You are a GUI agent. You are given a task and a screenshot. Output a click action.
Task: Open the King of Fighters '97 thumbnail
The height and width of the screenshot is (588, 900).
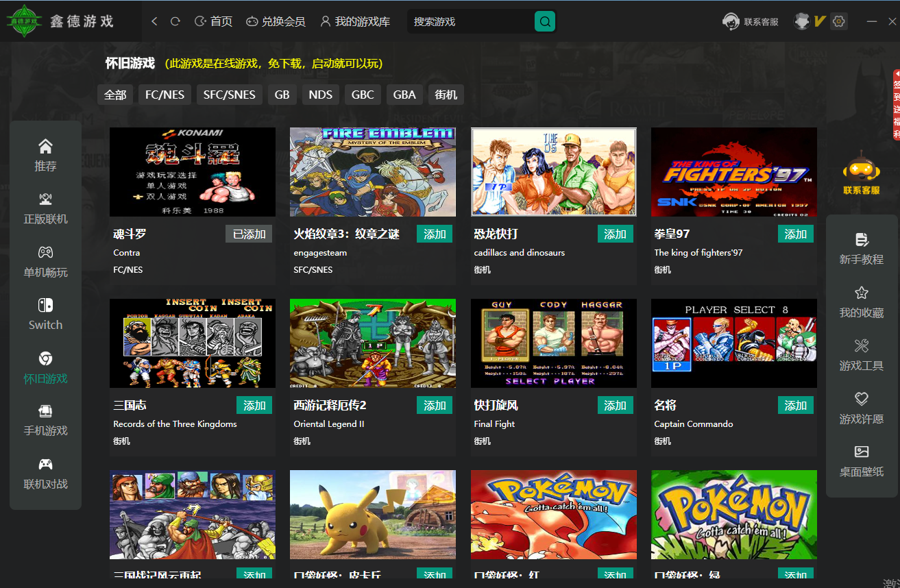tap(734, 172)
